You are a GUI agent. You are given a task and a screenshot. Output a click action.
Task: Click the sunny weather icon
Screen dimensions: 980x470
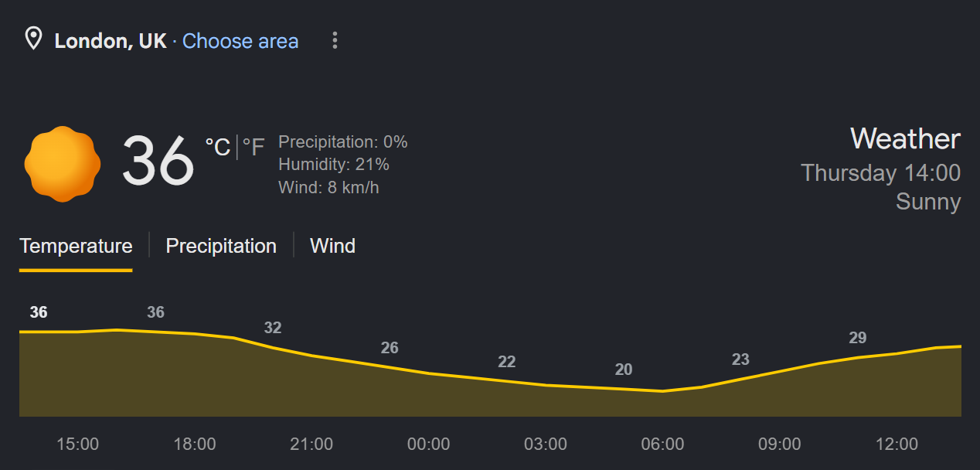click(62, 164)
